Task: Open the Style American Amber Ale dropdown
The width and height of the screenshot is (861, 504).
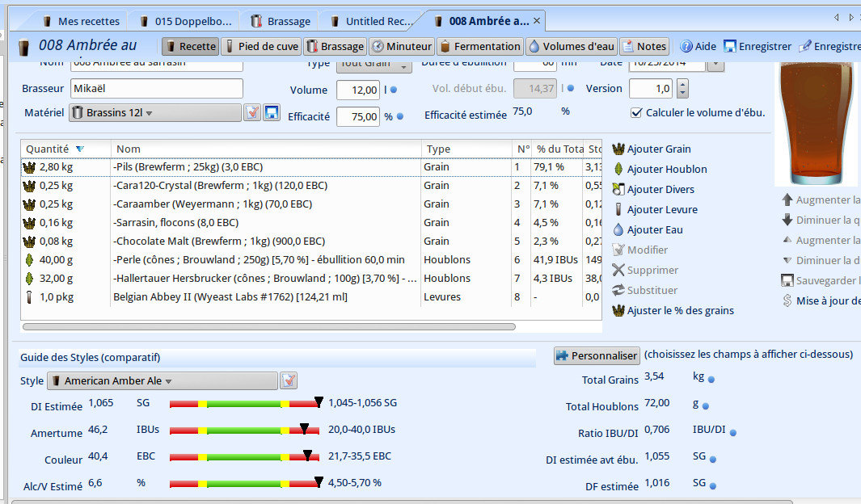Action: pyautogui.click(x=162, y=380)
